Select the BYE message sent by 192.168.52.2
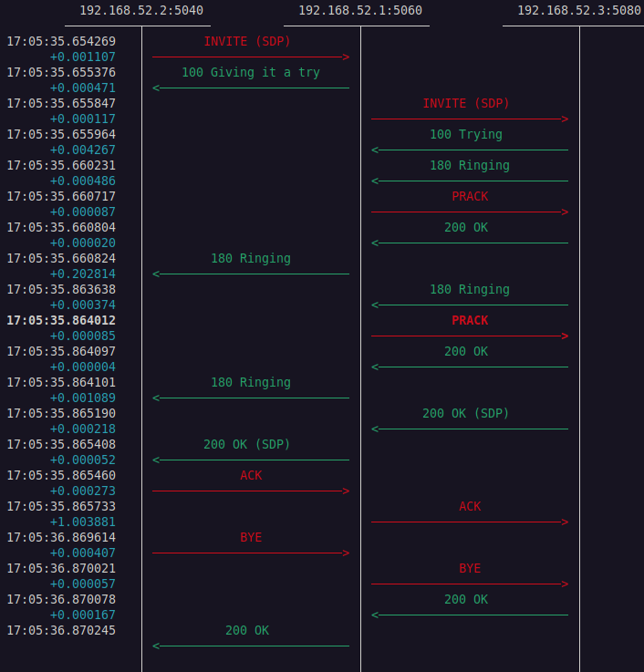This screenshot has width=644, height=672. click(x=251, y=538)
